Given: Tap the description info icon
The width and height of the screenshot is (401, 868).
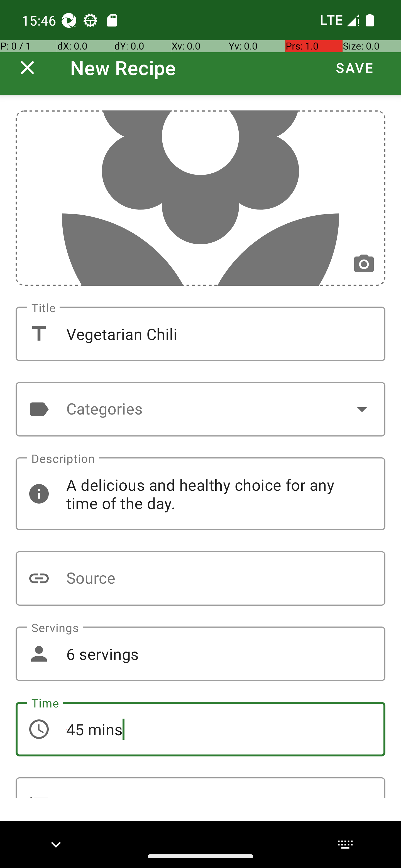Looking at the screenshot, I should tap(39, 494).
